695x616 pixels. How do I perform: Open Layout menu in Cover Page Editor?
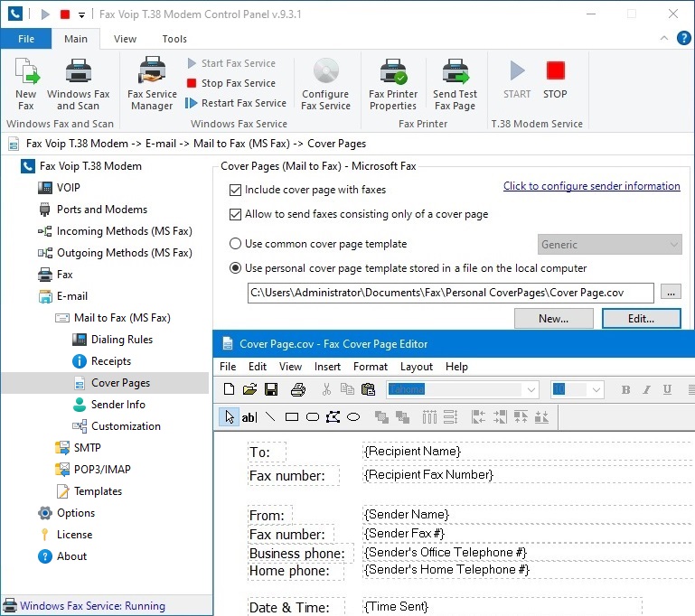[417, 367]
